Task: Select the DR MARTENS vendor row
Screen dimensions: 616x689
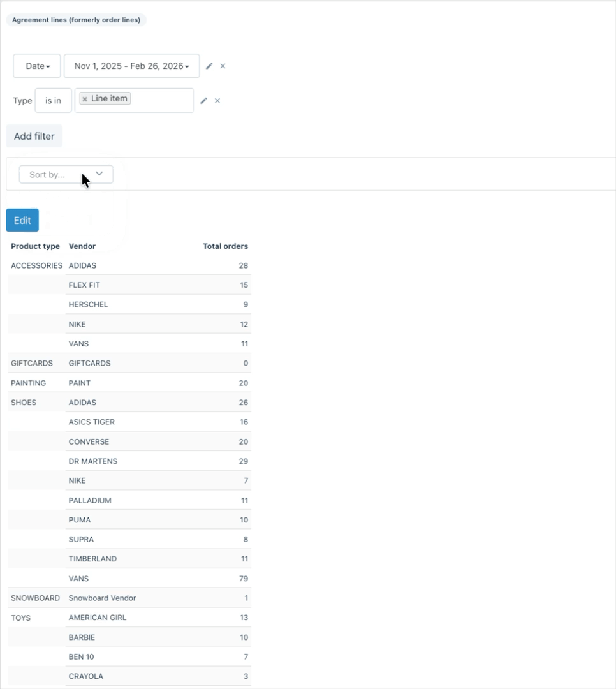Action: (x=158, y=461)
